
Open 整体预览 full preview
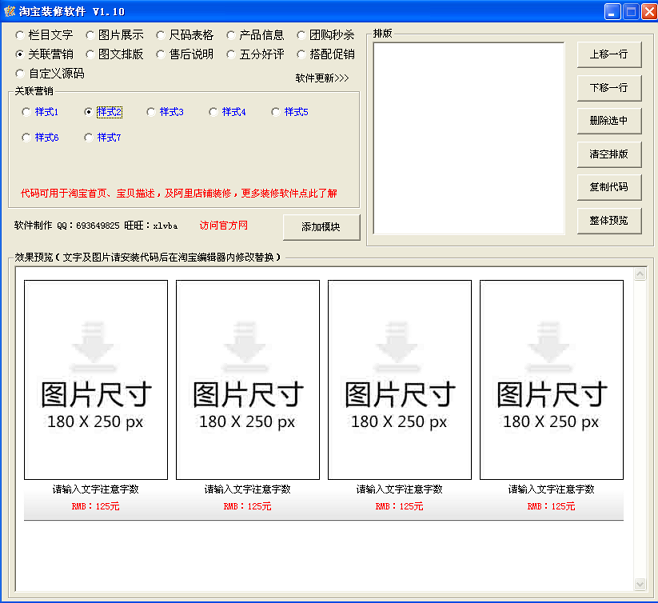608,220
